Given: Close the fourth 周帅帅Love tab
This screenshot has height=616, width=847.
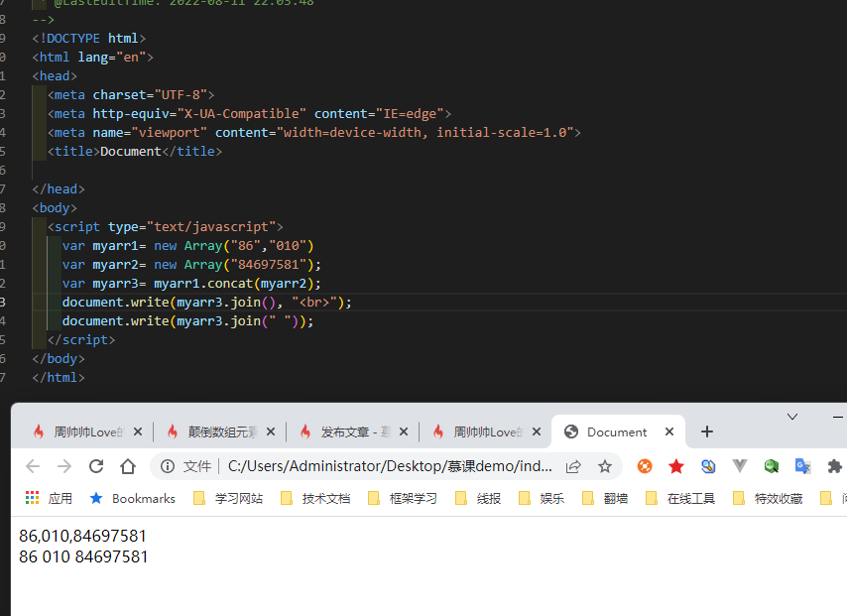Looking at the screenshot, I should tap(537, 431).
